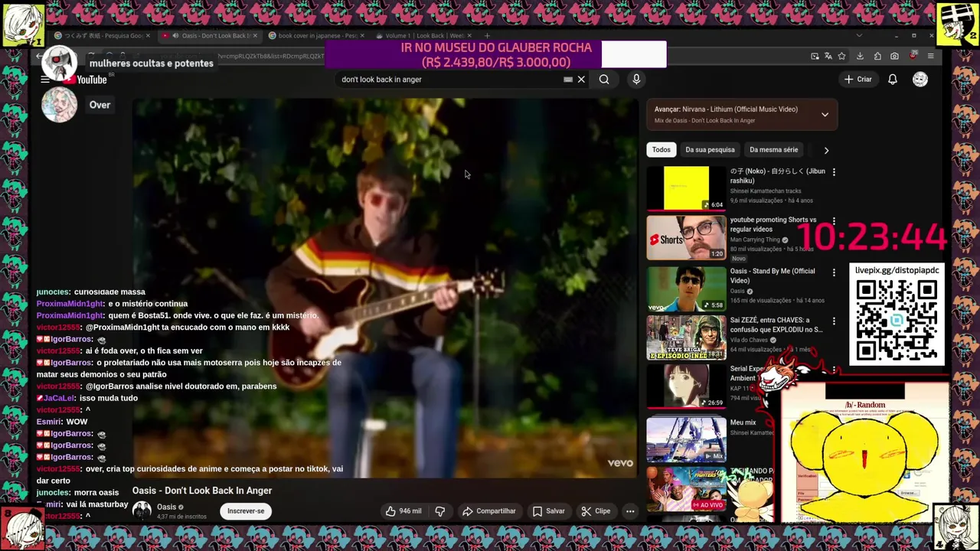Open the Oasis channel avatar
The width and height of the screenshot is (980, 551).
click(142, 510)
